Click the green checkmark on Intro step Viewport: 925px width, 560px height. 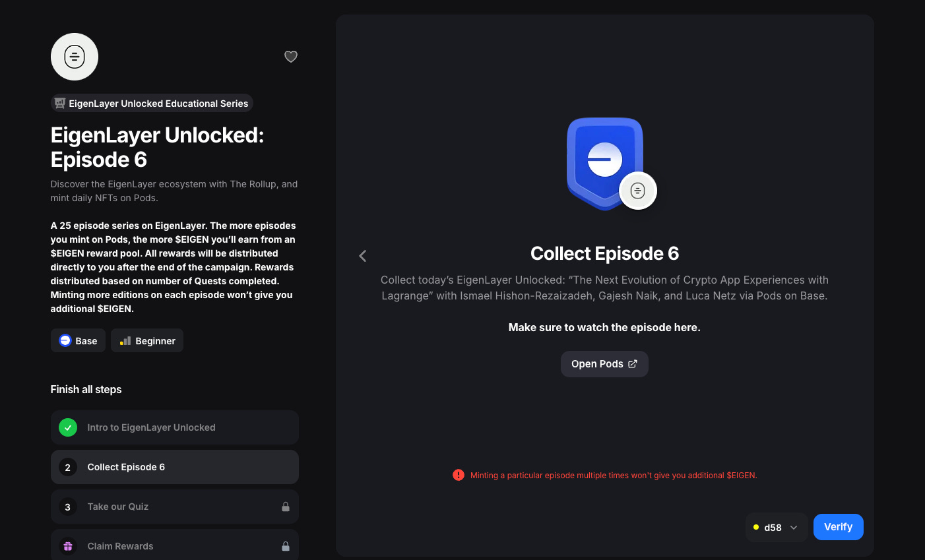(x=68, y=427)
